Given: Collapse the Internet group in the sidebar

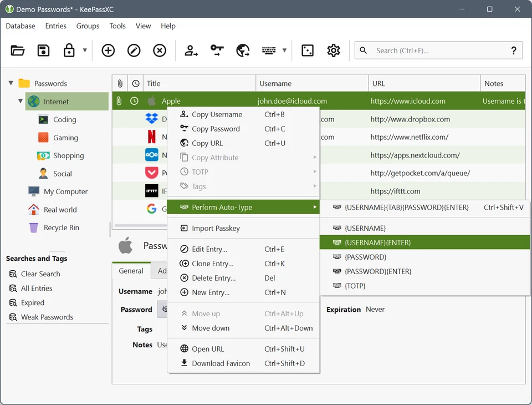Looking at the screenshot, I should click(21, 101).
